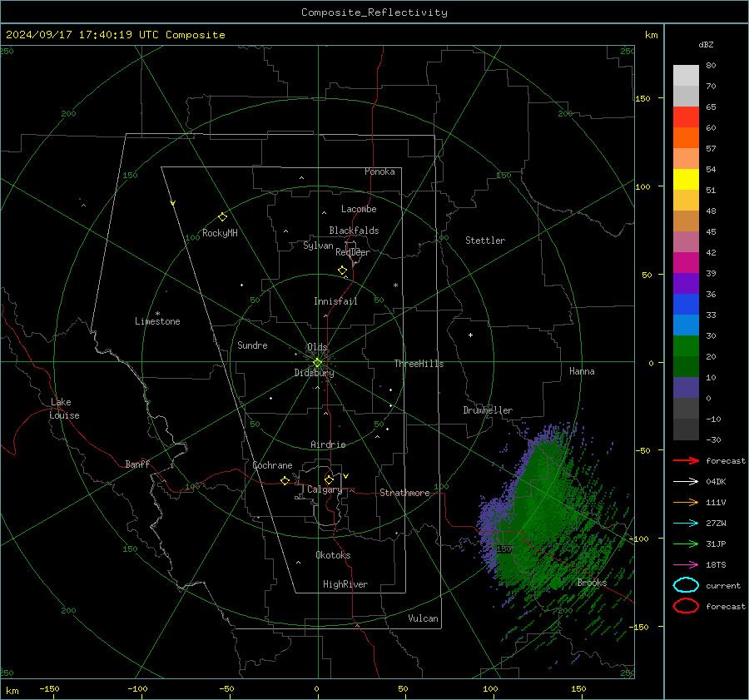This screenshot has height=700, width=749.
Task: Click the asterisk marker above Limestone
Action: click(157, 314)
